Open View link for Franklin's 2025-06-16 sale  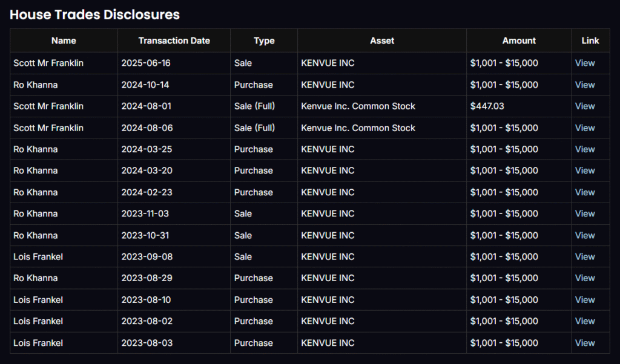pyautogui.click(x=585, y=63)
